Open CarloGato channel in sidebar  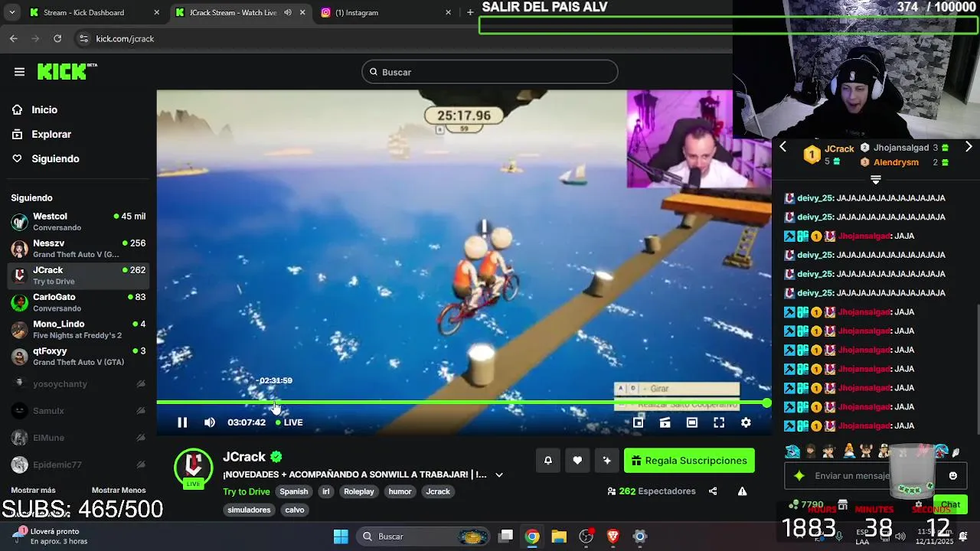[x=78, y=302]
